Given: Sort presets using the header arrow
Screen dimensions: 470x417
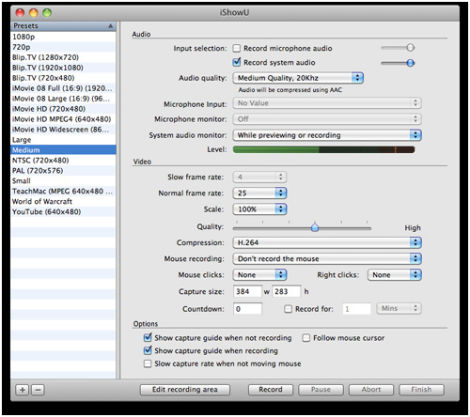Looking at the screenshot, I should coord(110,26).
